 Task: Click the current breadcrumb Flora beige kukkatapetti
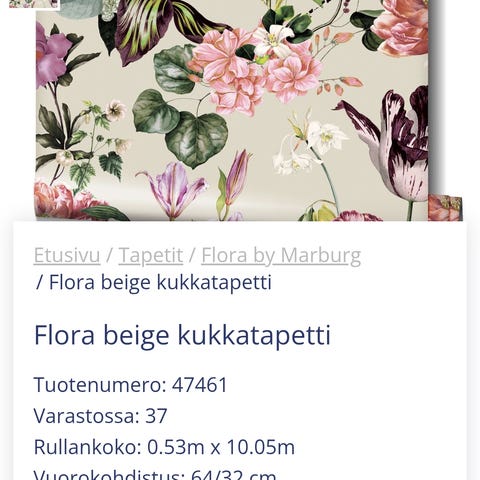[160, 283]
